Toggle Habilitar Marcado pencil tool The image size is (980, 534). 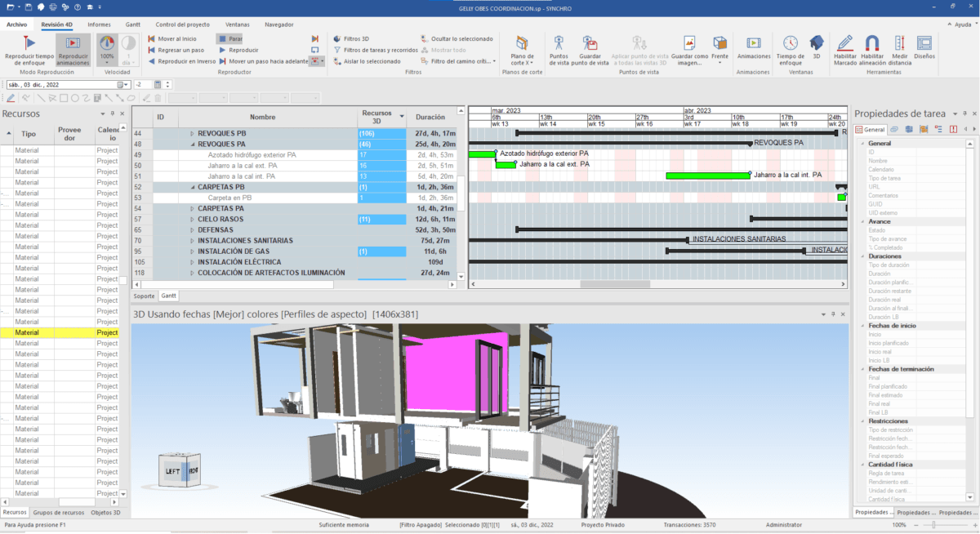pyautogui.click(x=845, y=43)
